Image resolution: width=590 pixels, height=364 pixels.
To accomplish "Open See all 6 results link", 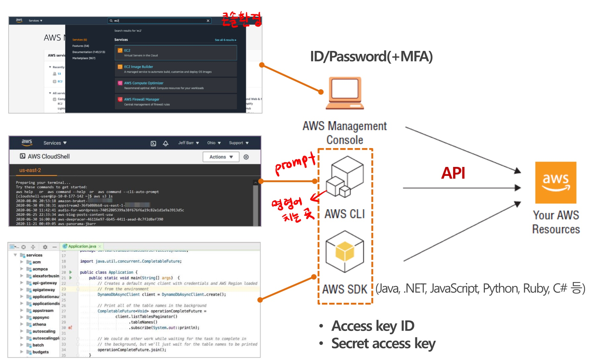I will 226,40.
